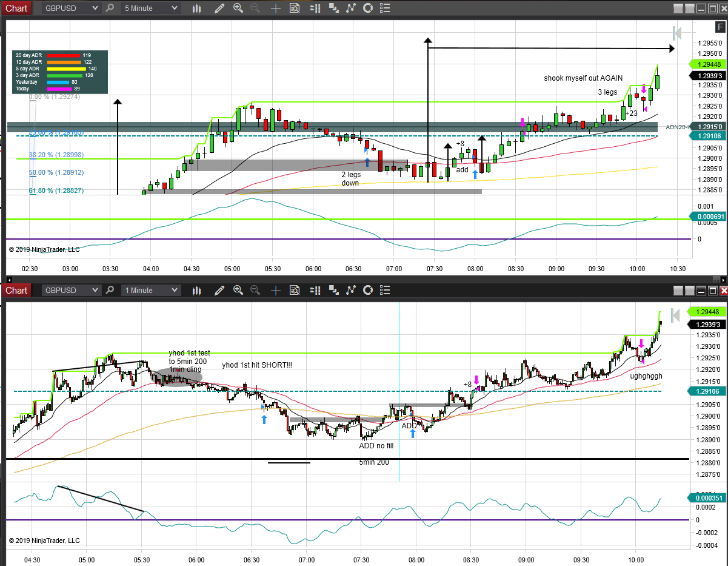Open drawing tools pencil in 5 Minute chart
The width and height of the screenshot is (728, 566).
point(219,8)
